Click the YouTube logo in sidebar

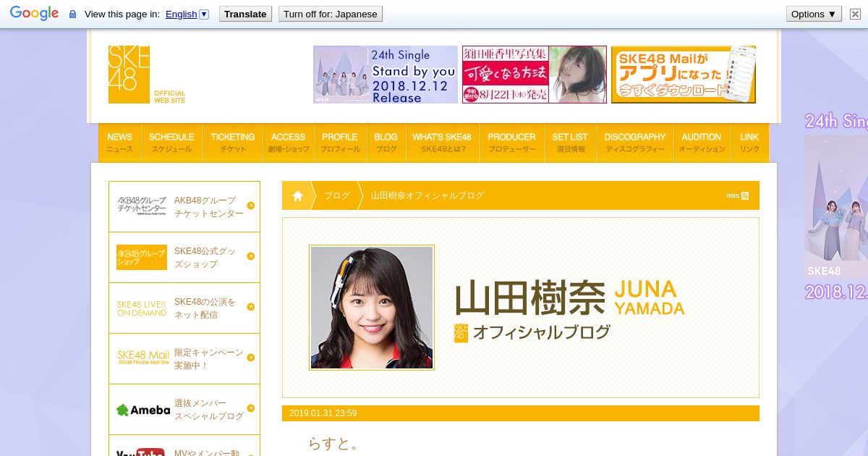click(x=140, y=452)
